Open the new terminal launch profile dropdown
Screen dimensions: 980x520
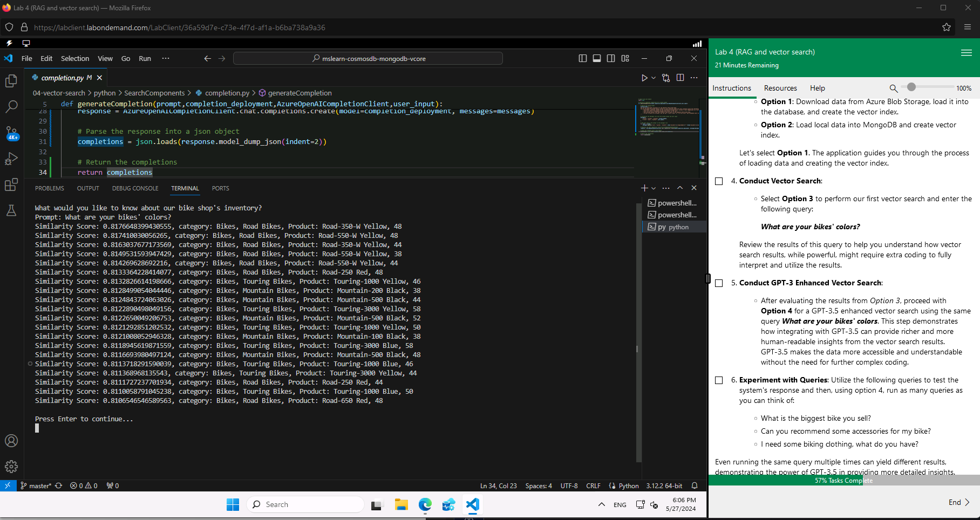point(654,188)
